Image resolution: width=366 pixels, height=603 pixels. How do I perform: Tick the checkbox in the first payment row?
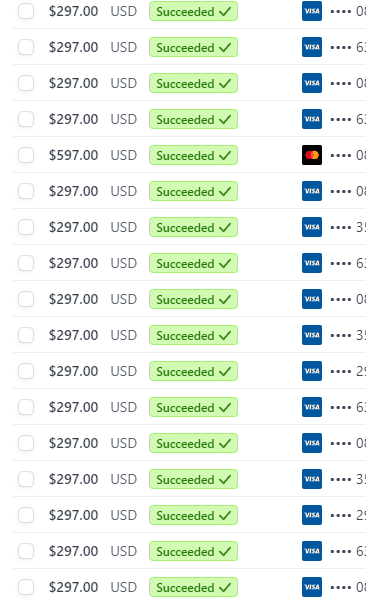26,11
